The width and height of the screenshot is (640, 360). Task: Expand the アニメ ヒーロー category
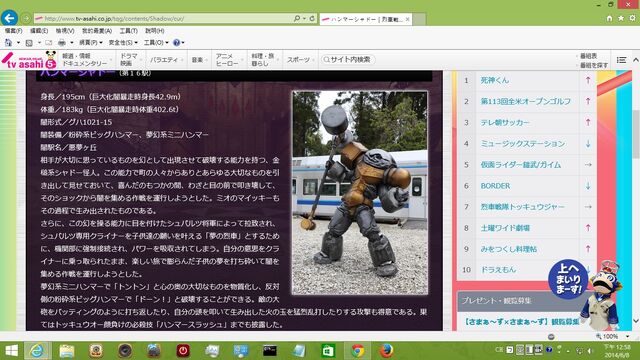tap(229, 60)
